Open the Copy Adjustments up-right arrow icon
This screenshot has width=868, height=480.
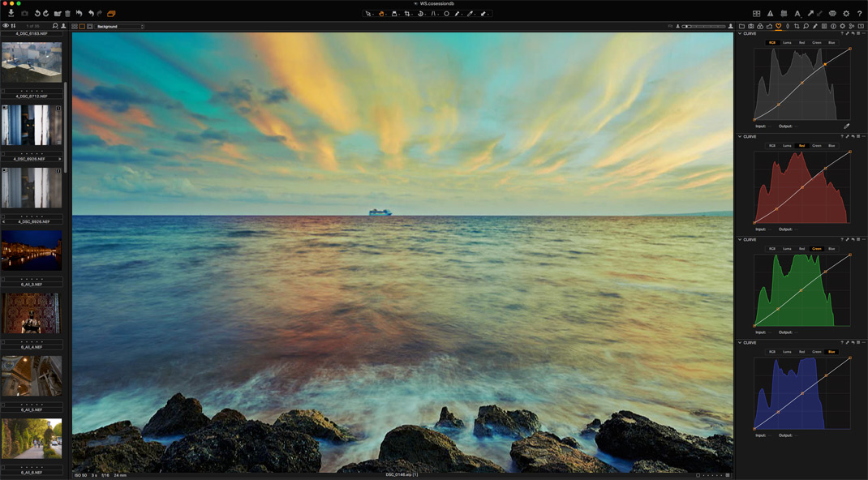point(810,13)
